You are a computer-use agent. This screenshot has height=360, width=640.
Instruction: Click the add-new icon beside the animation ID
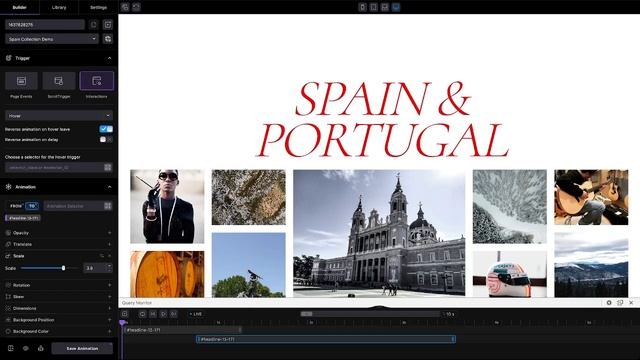point(108,25)
